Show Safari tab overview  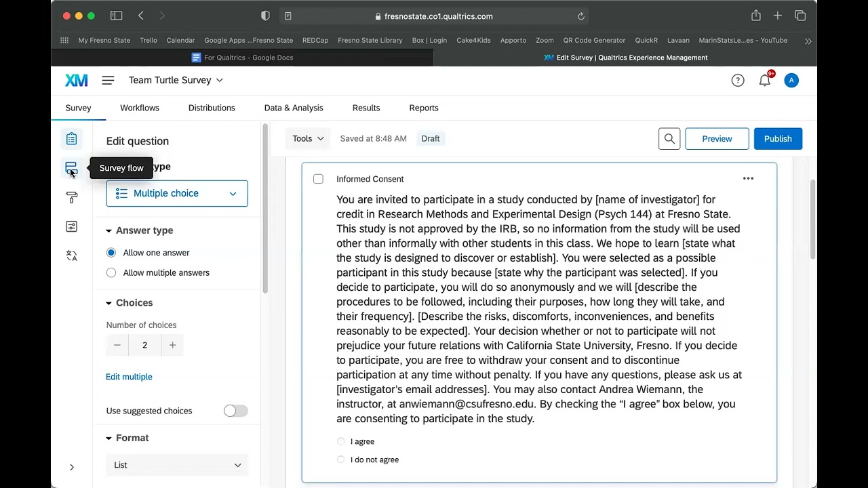point(800,16)
